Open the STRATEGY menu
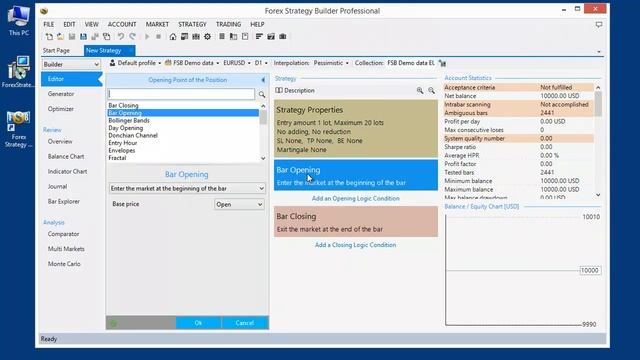Viewport: 640px width, 360px height. [192, 24]
